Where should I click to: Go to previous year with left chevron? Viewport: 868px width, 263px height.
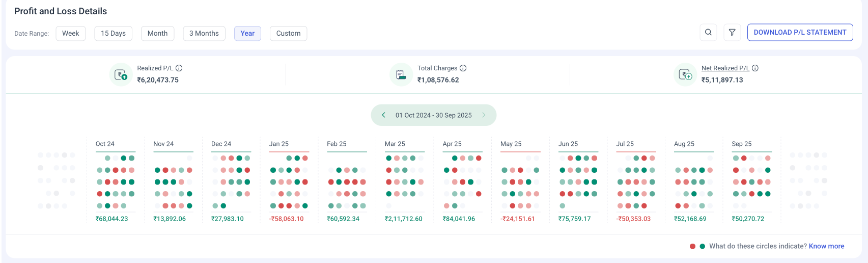coord(383,115)
